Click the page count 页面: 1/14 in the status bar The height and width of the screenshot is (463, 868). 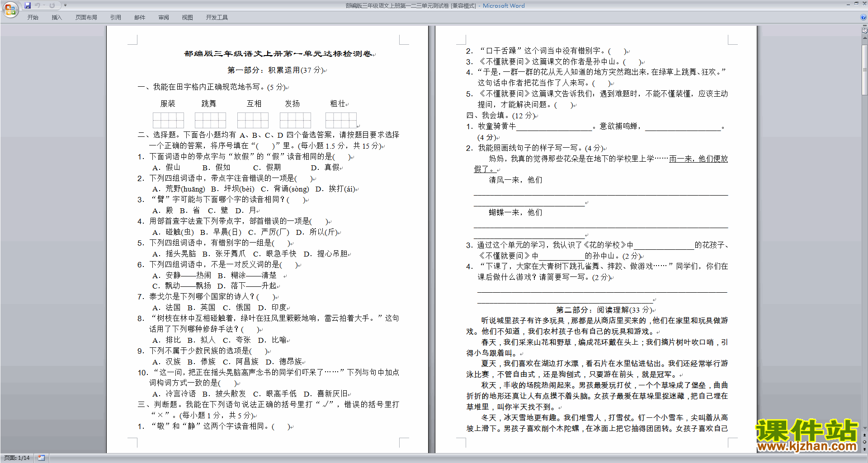(x=17, y=458)
